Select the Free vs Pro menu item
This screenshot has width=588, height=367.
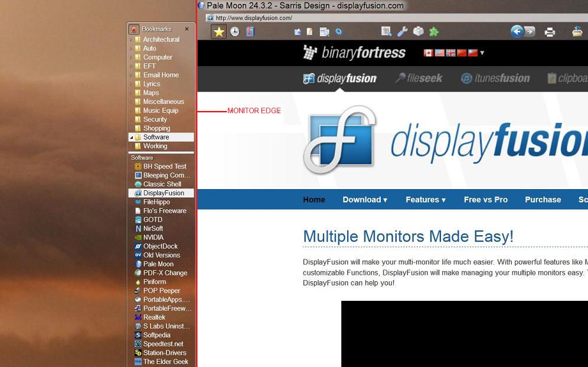click(x=485, y=200)
